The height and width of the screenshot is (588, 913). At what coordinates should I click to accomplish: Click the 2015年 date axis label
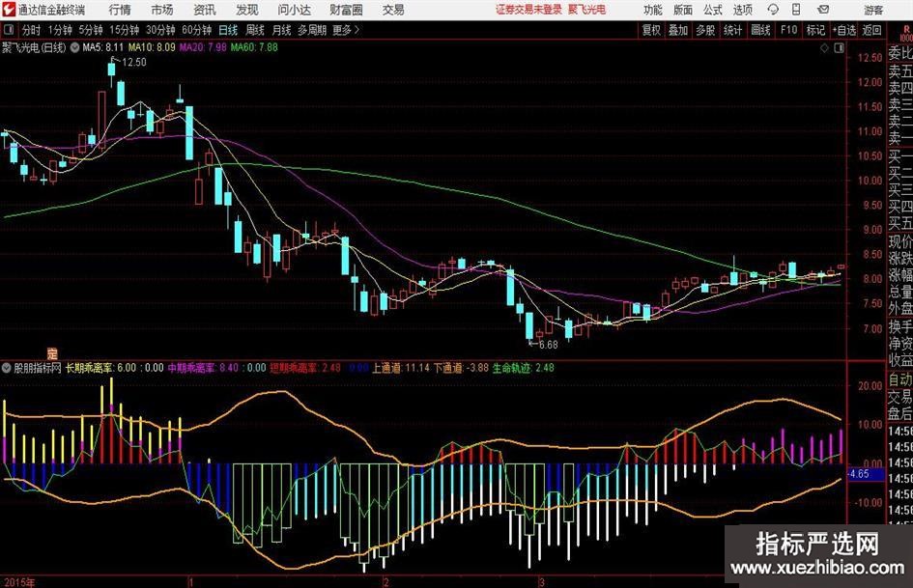click(18, 582)
